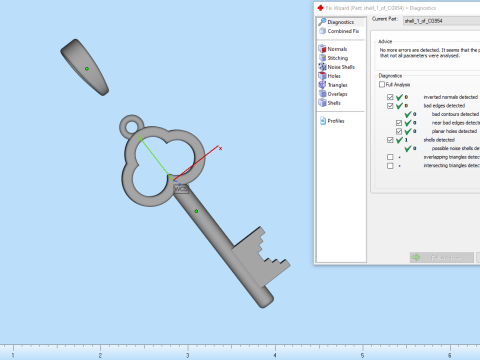
Task: Click the Follow Advice button
Action: [x=442, y=257]
